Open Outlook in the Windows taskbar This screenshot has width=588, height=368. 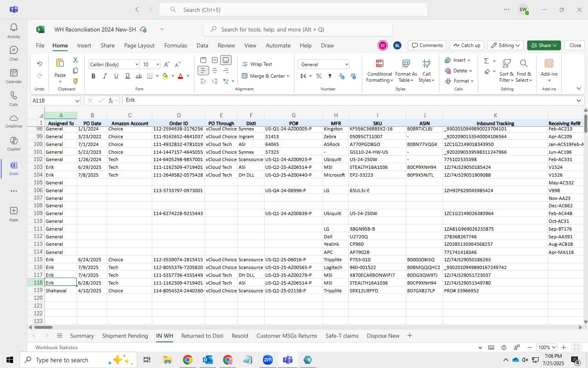click(x=208, y=360)
